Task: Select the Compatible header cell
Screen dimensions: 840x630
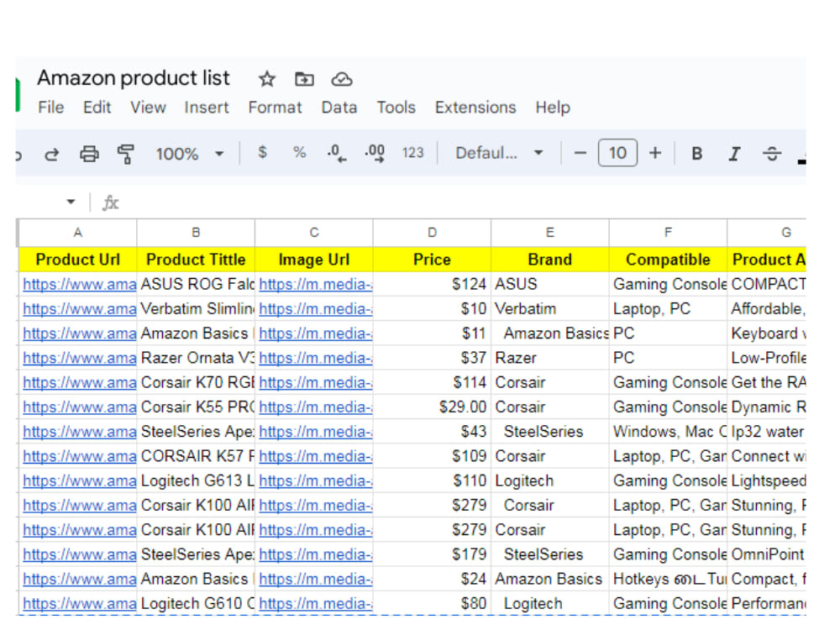Action: click(x=668, y=260)
